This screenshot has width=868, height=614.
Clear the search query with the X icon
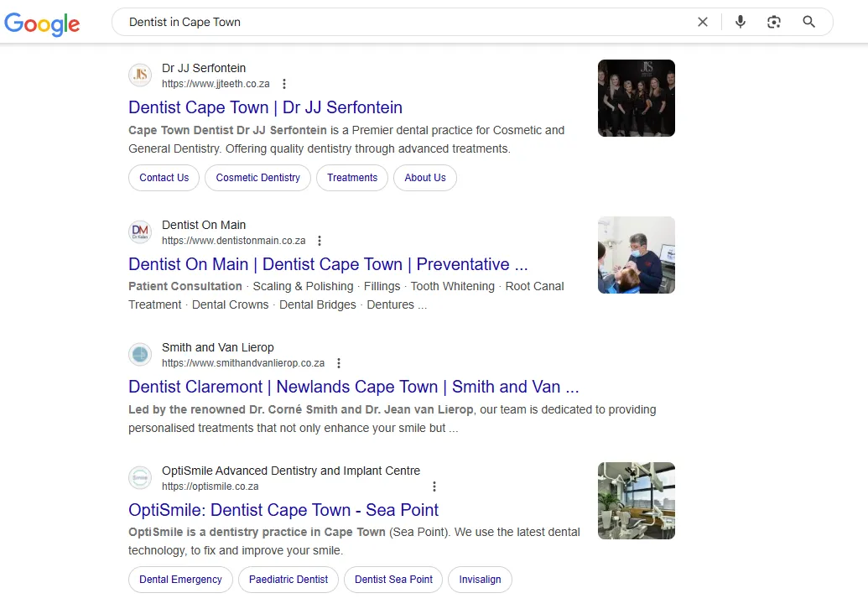tap(703, 22)
